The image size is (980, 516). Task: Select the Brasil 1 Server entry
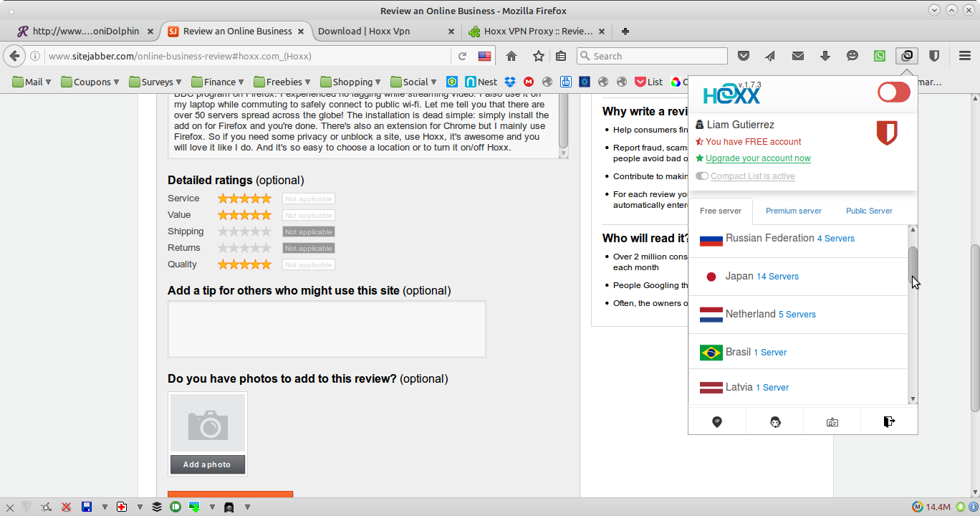click(798, 352)
